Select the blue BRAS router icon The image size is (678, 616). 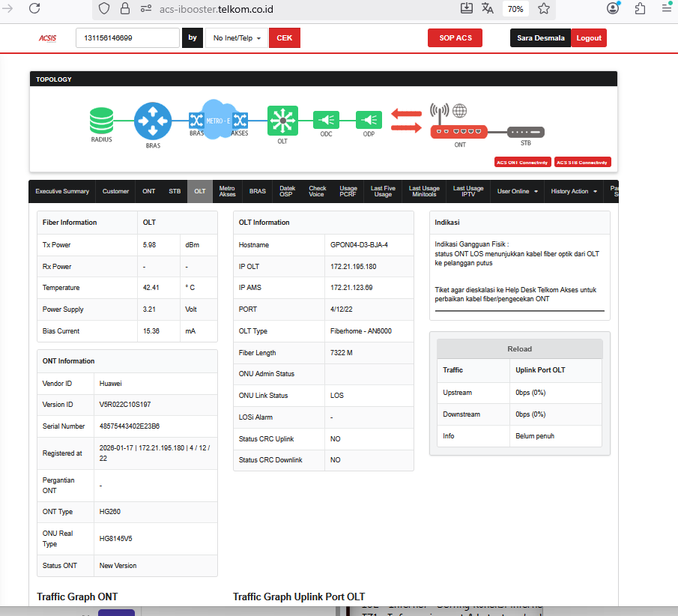[153, 121]
